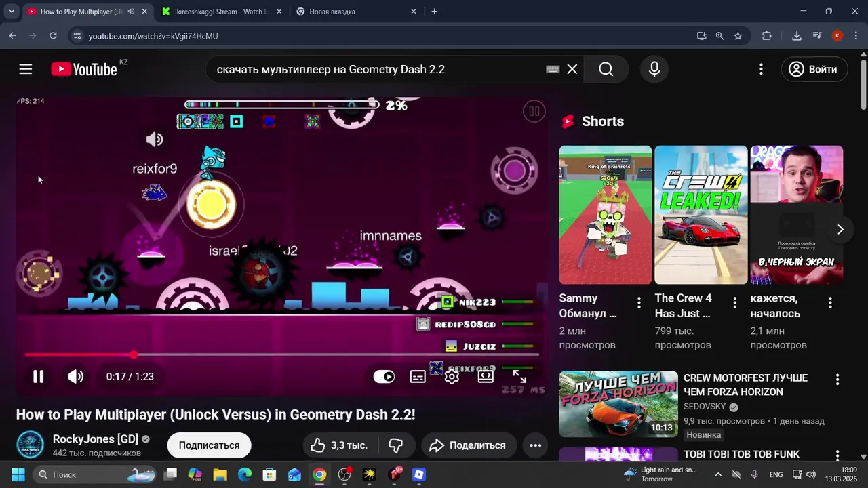Open options for the Crew Motorfest video
The image size is (868, 488).
pos(837,380)
